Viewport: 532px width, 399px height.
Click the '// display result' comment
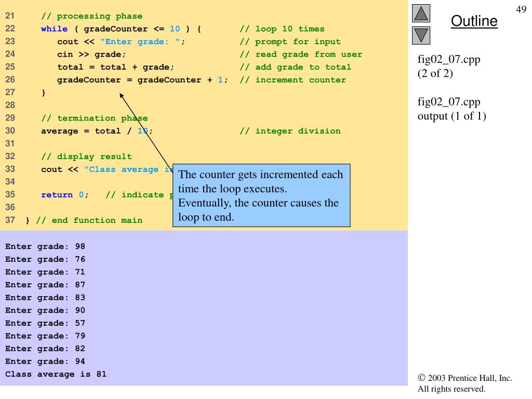pyautogui.click(x=87, y=157)
